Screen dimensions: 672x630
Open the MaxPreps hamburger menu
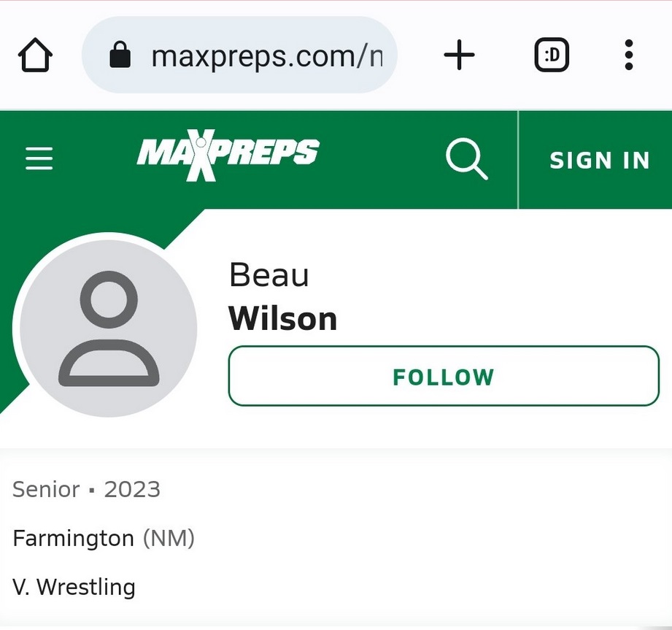pos(38,158)
